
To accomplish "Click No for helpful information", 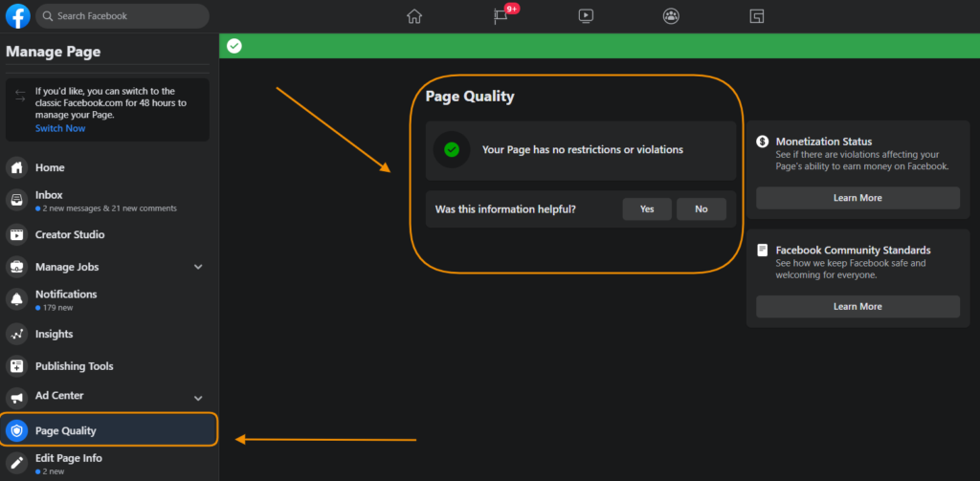I will tap(702, 208).
